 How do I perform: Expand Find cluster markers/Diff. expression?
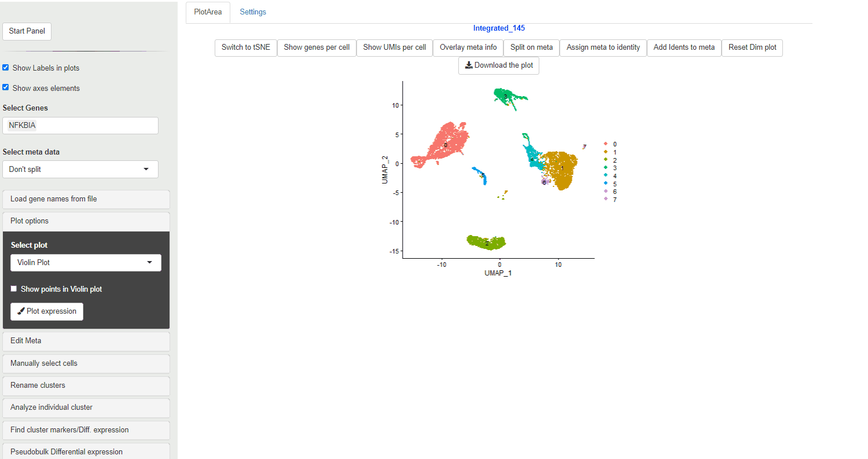click(x=86, y=430)
